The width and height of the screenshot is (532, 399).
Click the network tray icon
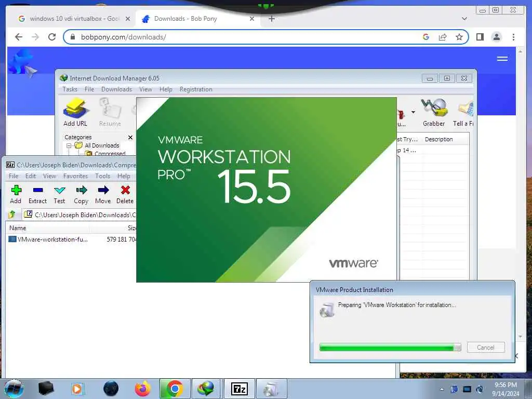coord(467,389)
